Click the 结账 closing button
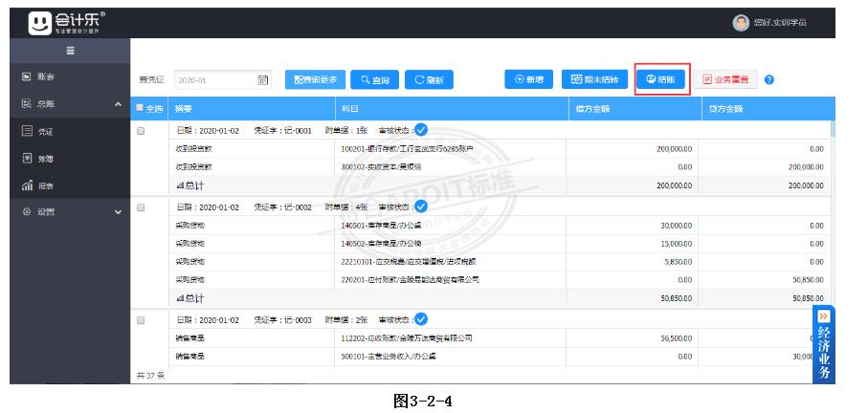Viewport: 868px width, 413px height. tap(661, 79)
